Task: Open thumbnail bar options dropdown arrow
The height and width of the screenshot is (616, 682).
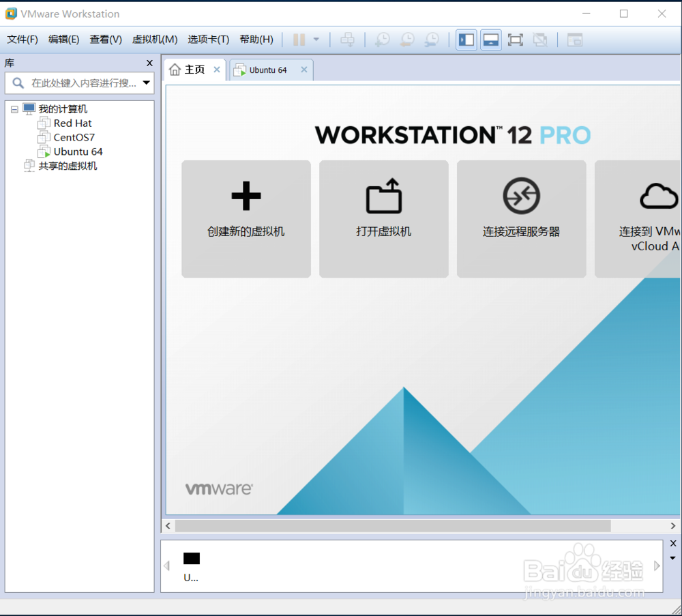Action: tap(673, 558)
